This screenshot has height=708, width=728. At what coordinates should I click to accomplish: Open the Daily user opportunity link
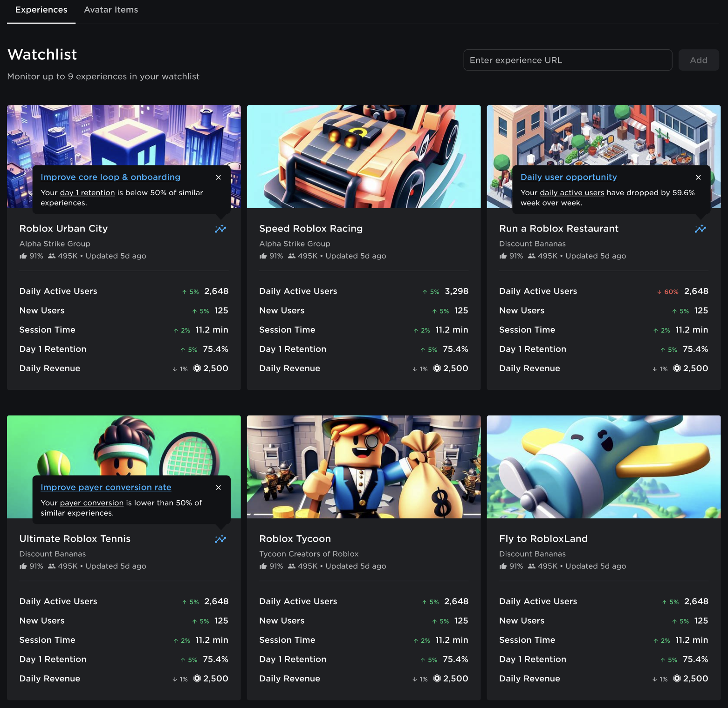click(569, 177)
